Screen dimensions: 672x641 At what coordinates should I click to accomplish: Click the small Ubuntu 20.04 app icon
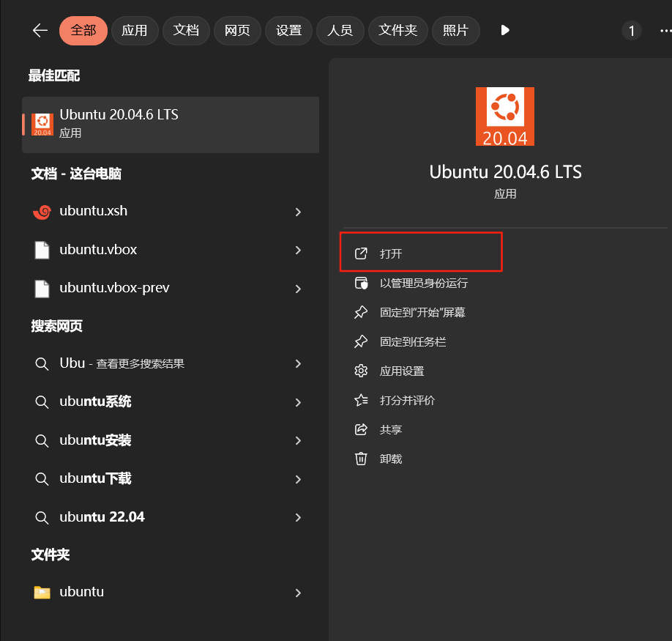[42, 125]
